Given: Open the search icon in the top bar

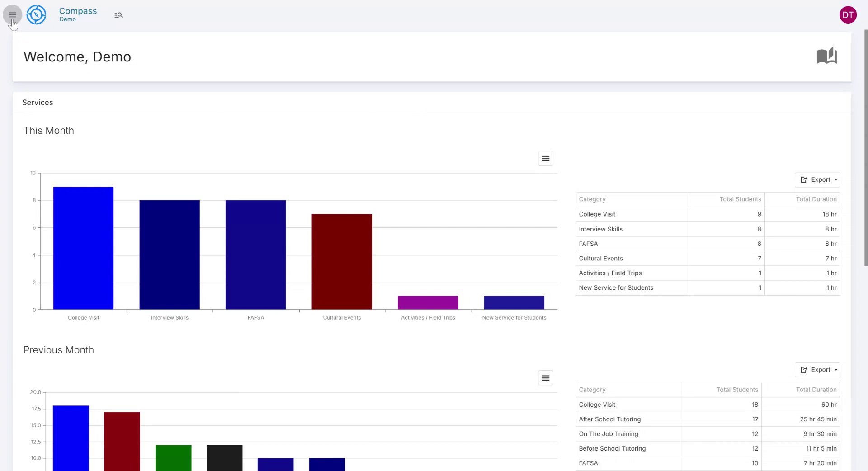Looking at the screenshot, I should click(118, 15).
